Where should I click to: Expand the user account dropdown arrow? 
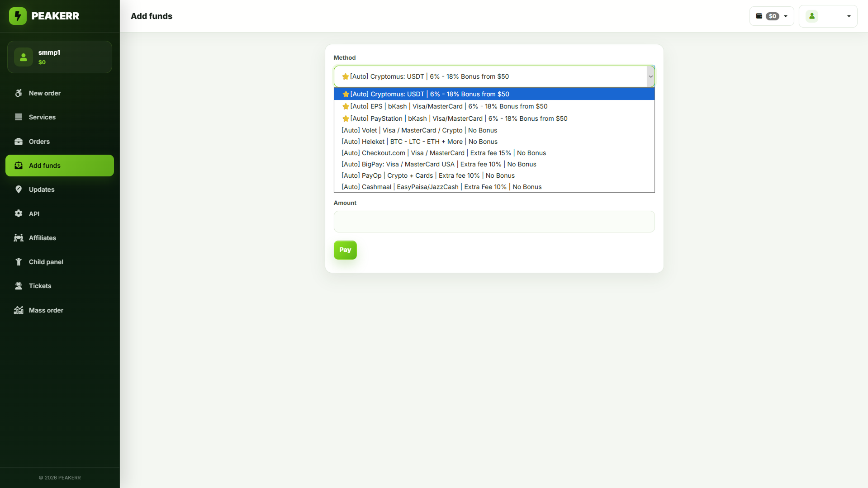849,16
